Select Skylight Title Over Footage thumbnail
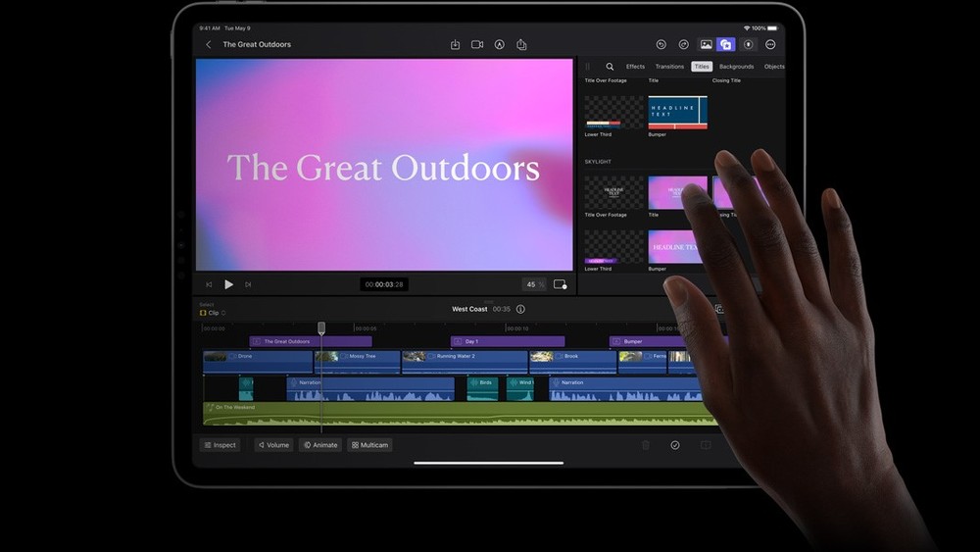 pyautogui.click(x=613, y=192)
